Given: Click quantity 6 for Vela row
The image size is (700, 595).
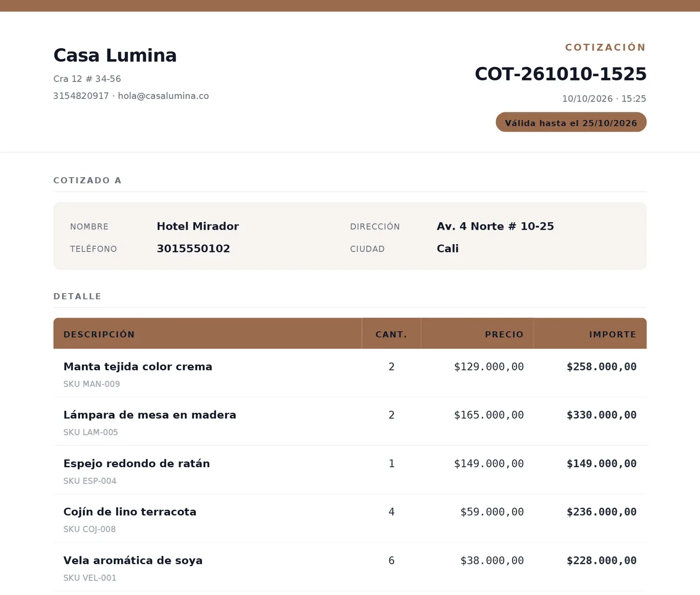Looking at the screenshot, I should (x=392, y=560).
